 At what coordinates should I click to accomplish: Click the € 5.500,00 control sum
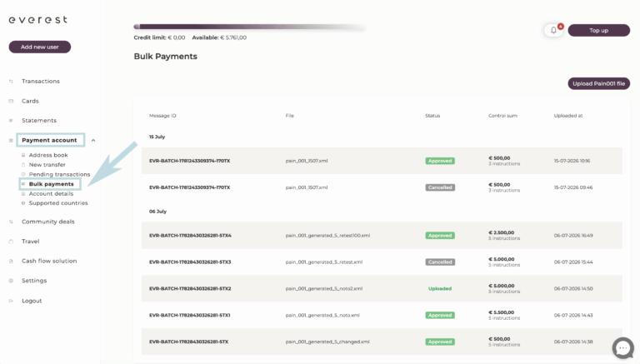coord(501,312)
